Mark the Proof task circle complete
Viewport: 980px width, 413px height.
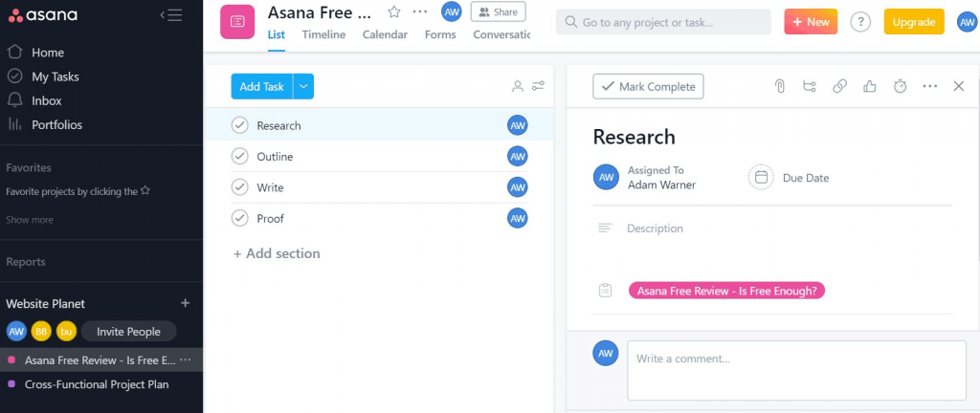(240, 218)
